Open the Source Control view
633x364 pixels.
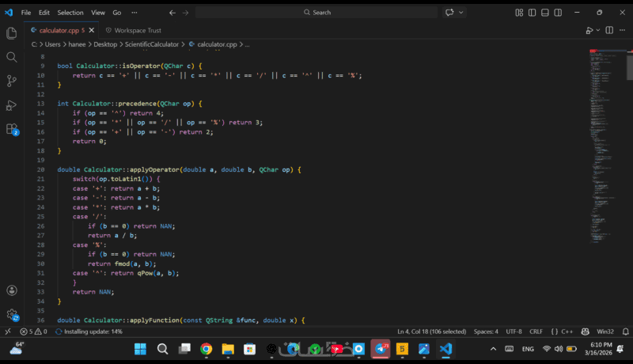pos(12,81)
